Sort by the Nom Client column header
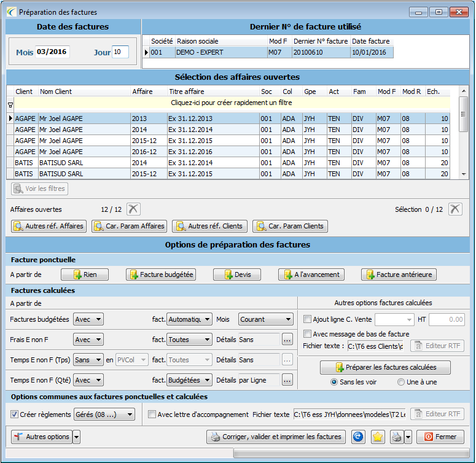476x463 pixels. point(84,91)
